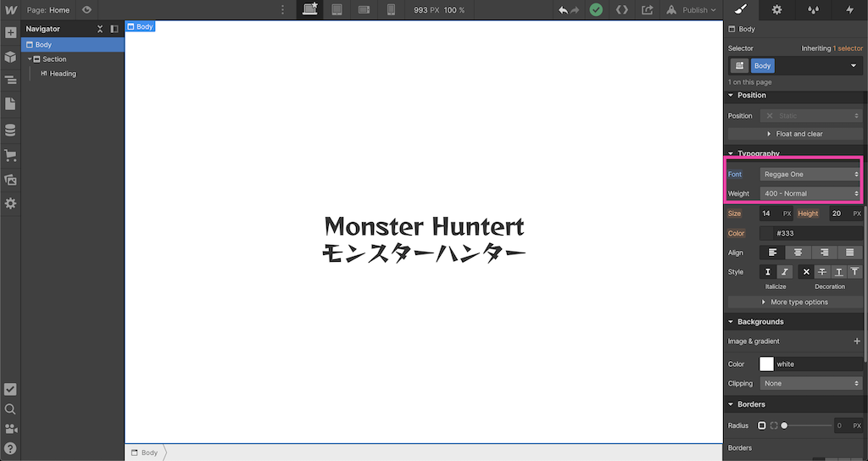868x461 pixels.
Task: Click the Monster Huntert heading
Action: [x=424, y=226]
